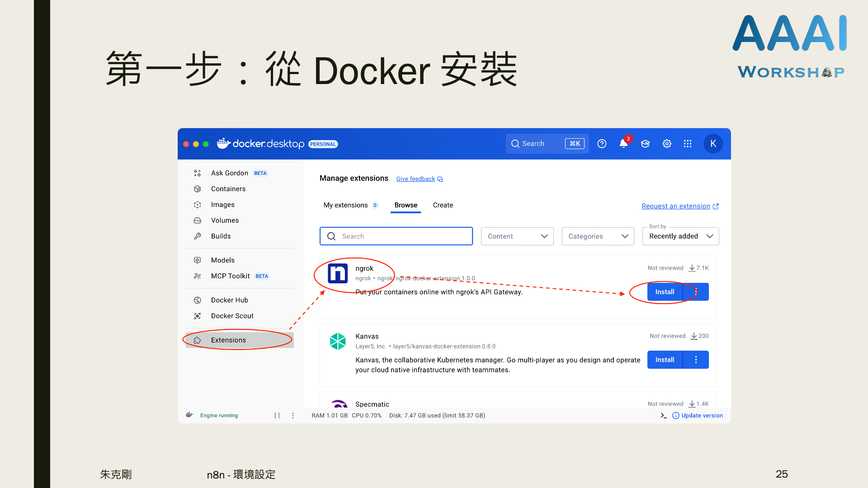This screenshot has height=488, width=868.
Task: Expand the Categories filter dropdown
Action: pyautogui.click(x=598, y=236)
